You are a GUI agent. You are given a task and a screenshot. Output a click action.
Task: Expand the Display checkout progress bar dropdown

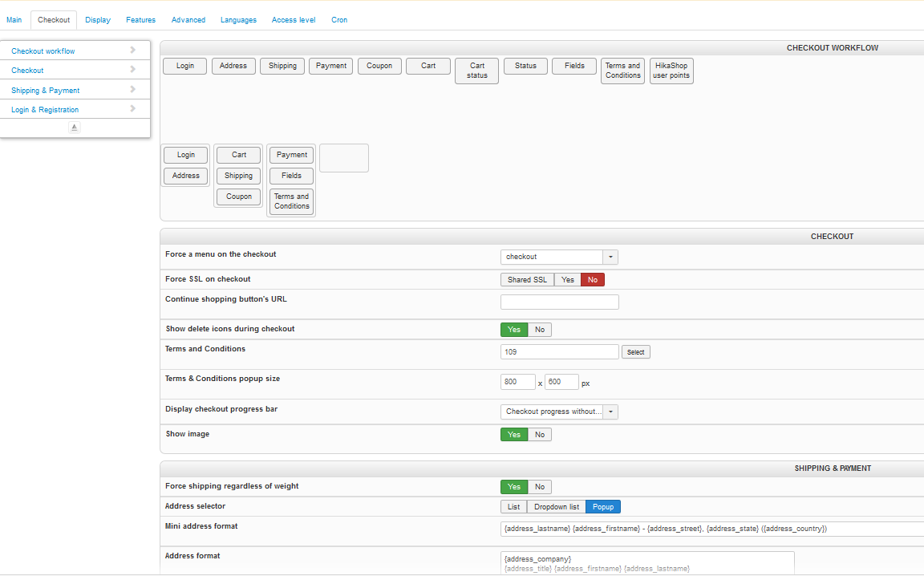[610, 412]
